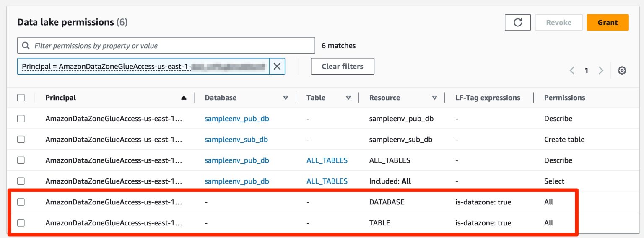Open ALL_TABLES link in the Select row

(x=327, y=181)
